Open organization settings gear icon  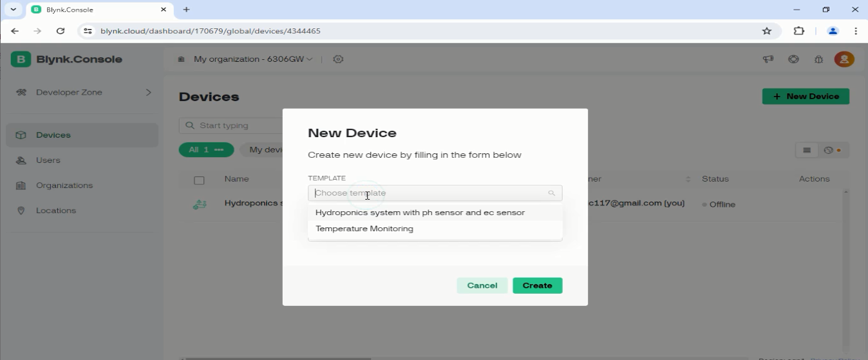338,59
